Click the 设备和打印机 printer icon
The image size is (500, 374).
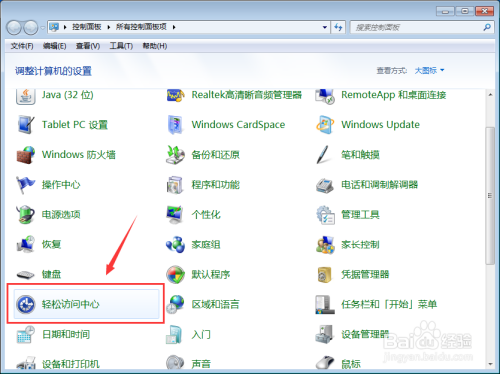pyautogui.click(x=26, y=363)
